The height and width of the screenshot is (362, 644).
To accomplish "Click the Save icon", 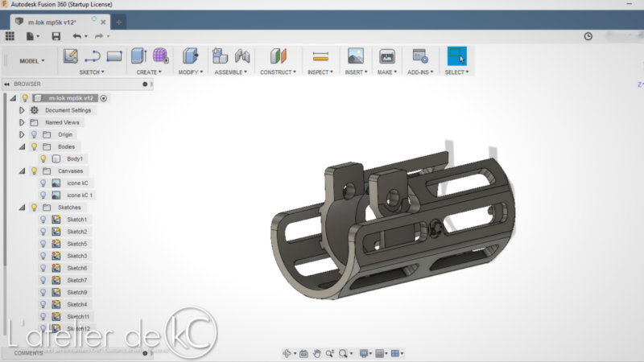I will pyautogui.click(x=56, y=36).
